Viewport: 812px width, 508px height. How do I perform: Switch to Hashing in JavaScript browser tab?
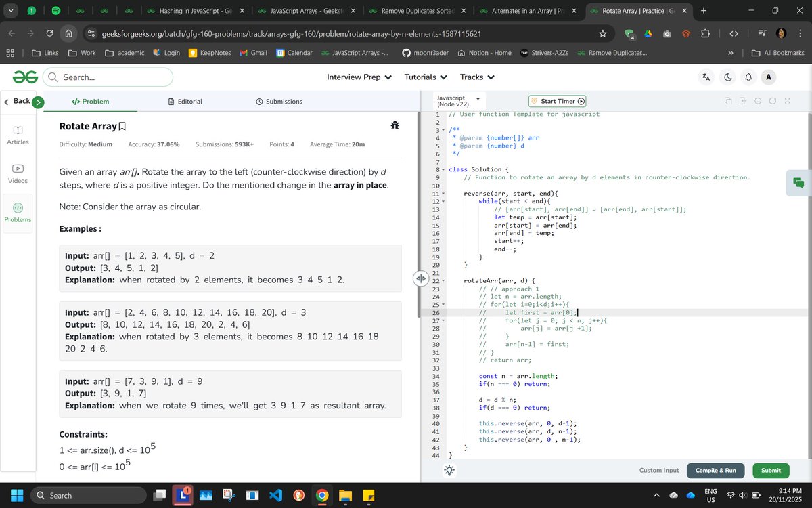click(x=195, y=11)
